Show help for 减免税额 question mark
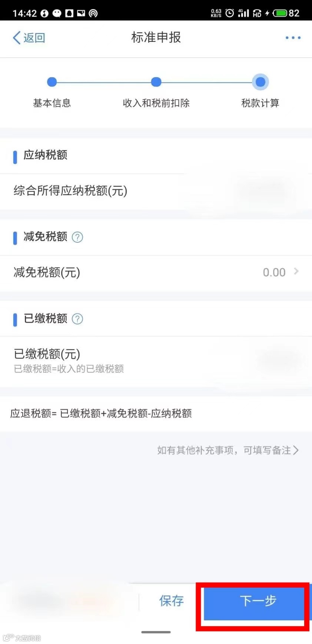Viewport: 312px width, 644px height. click(77, 237)
